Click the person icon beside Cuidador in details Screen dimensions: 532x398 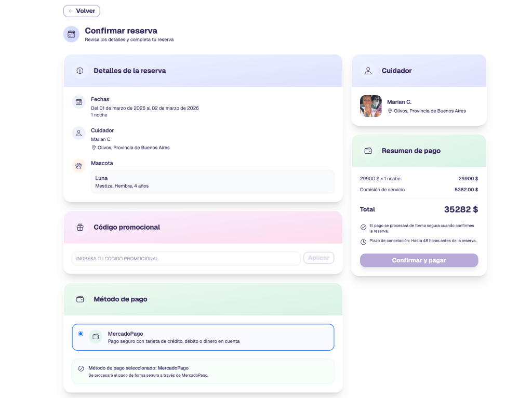(x=78, y=134)
